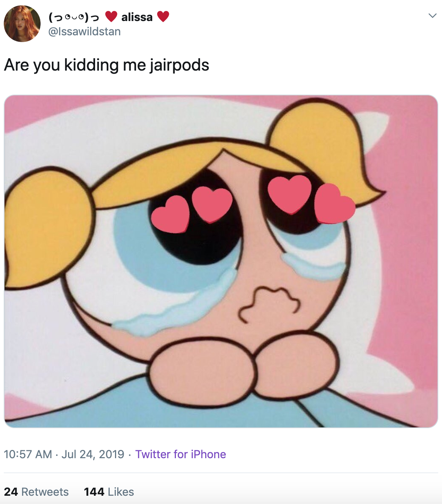This screenshot has width=442, height=504.
Task: Click the display name alissa
Action: (x=137, y=17)
